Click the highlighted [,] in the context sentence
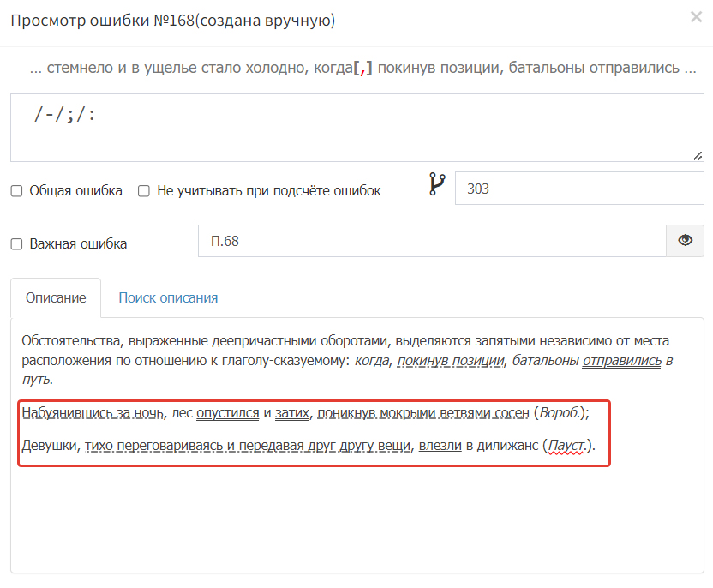The image size is (713, 588). [363, 69]
